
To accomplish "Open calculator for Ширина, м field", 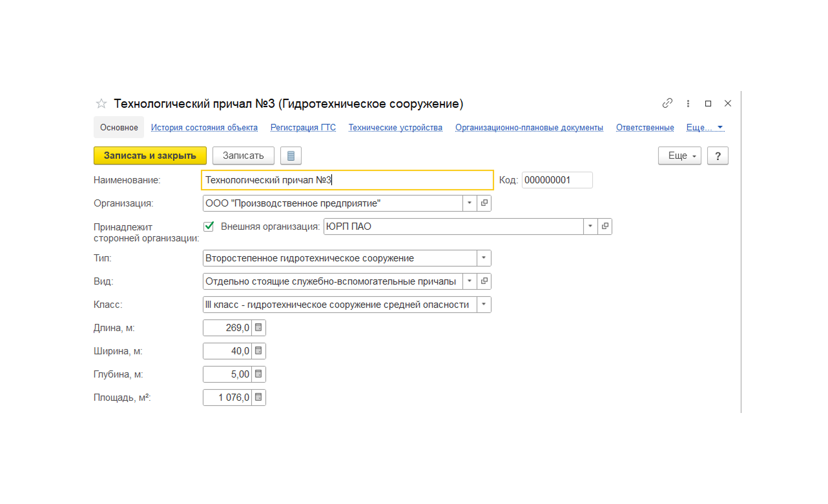I will point(258,351).
